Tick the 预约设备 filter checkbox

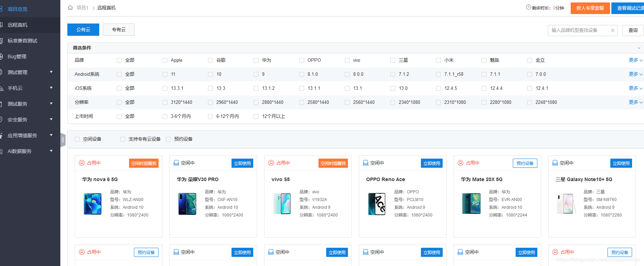click(x=168, y=139)
